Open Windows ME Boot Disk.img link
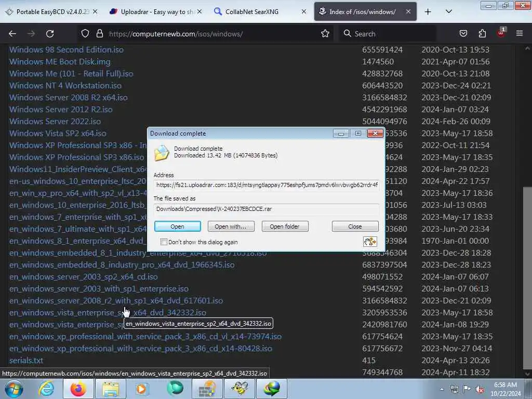 pyautogui.click(x=60, y=62)
